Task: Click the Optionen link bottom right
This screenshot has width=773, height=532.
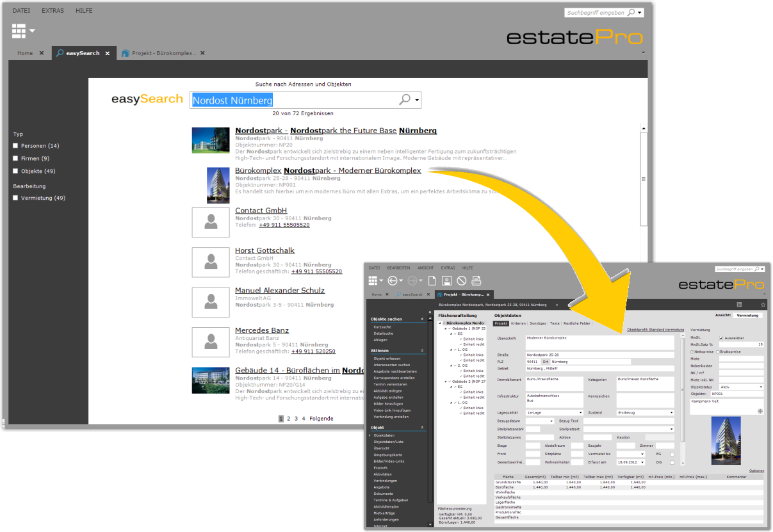Action: coord(757,471)
